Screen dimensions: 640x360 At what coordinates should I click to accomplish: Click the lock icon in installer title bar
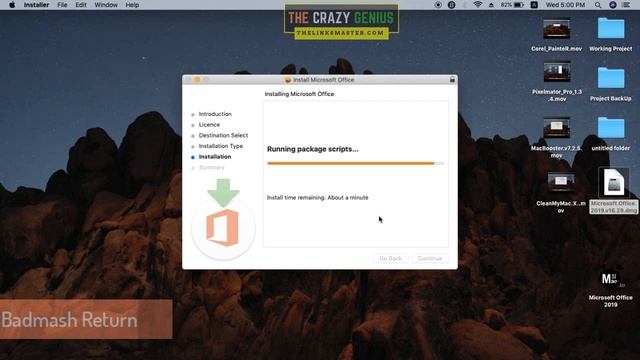452,80
